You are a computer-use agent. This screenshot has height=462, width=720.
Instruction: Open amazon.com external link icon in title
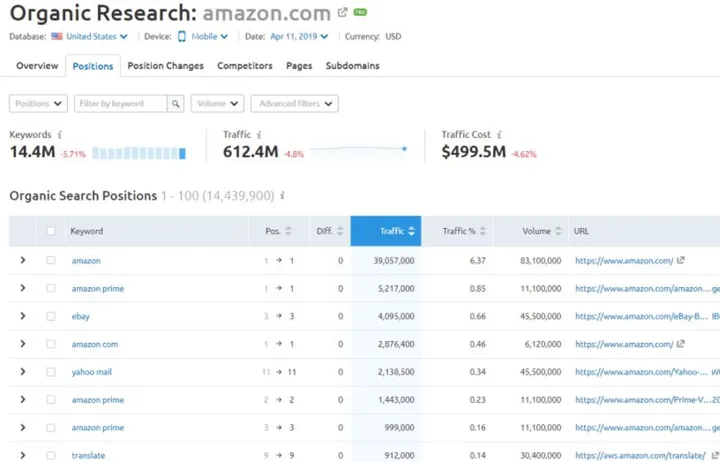[342, 13]
